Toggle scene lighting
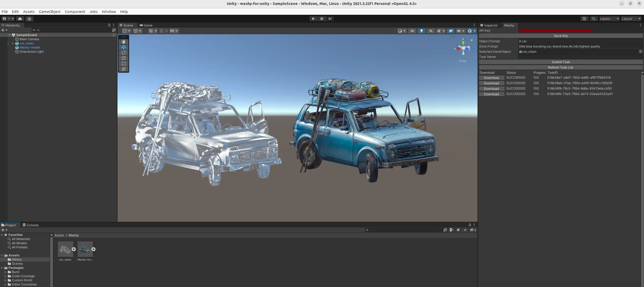Screen dimensions: 644x287 (422, 31)
